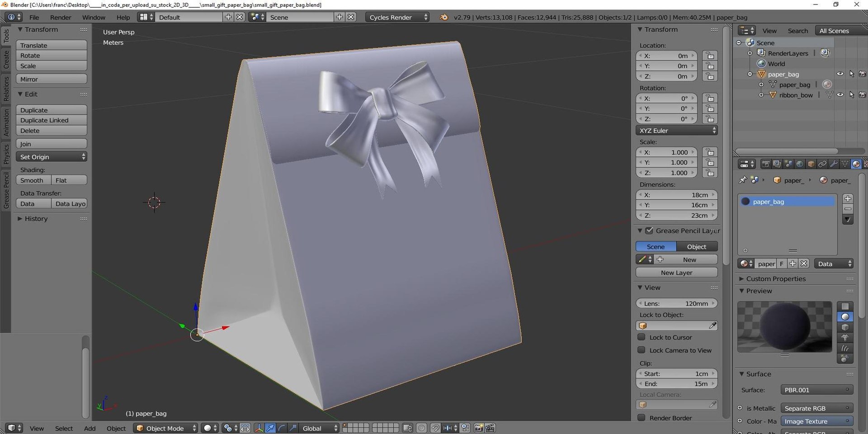This screenshot has width=868, height=434.
Task: Click the Translate button
Action: coord(51,45)
